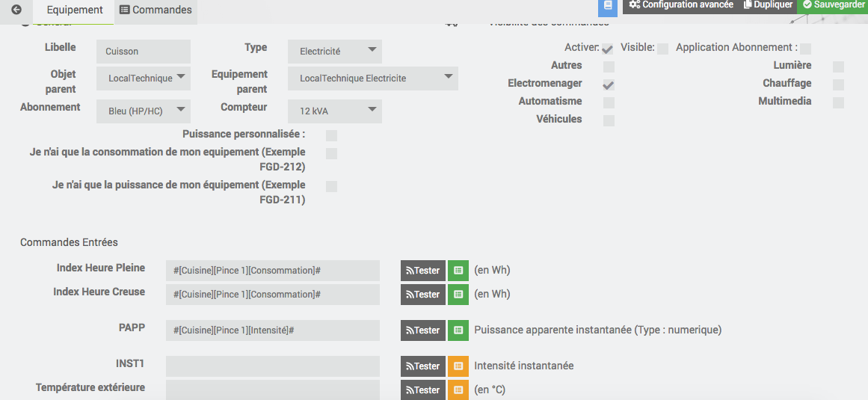The height and width of the screenshot is (400, 868).
Task: Open command picker for Température extérieure
Action: (x=458, y=390)
